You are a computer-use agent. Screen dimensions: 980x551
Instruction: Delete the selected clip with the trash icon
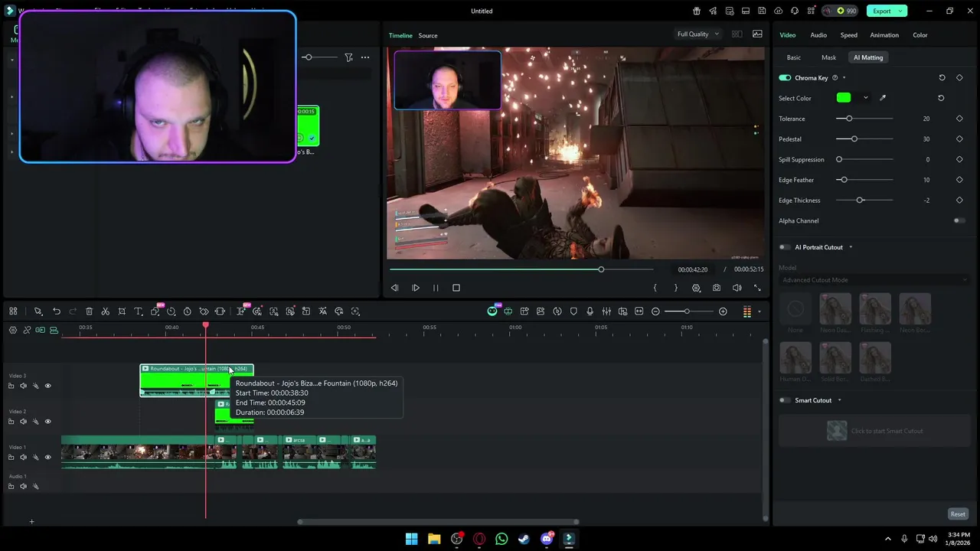[x=89, y=311]
